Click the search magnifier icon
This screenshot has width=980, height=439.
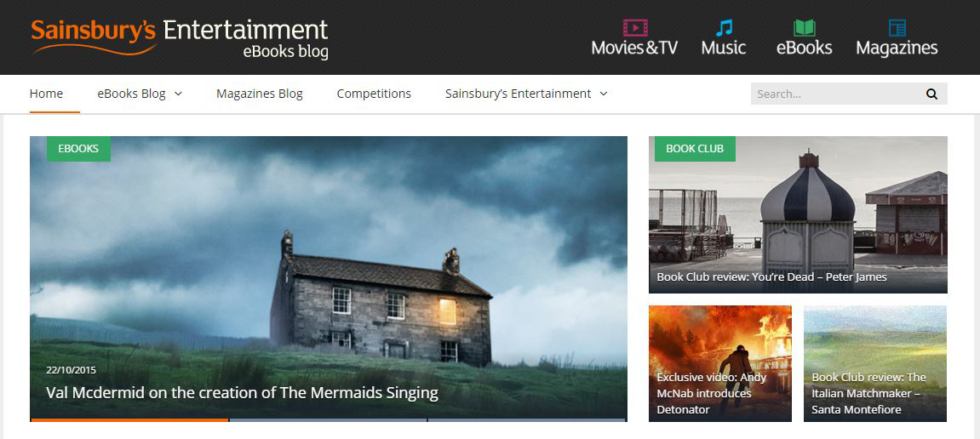[x=931, y=94]
